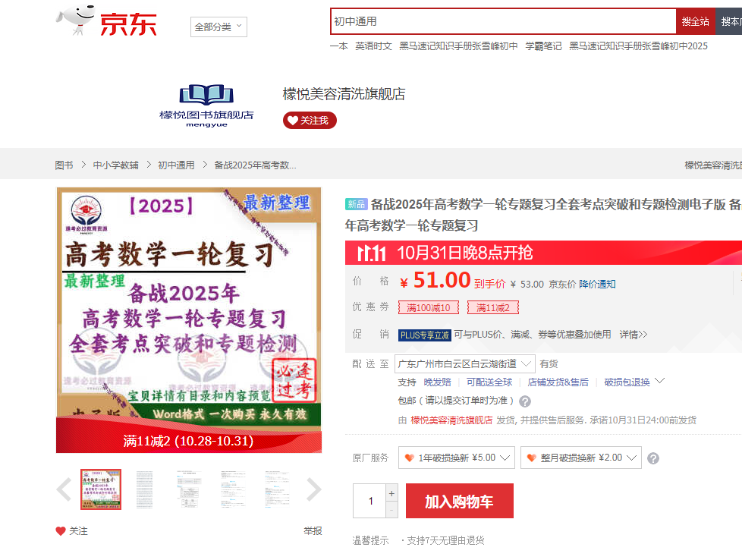Increase quantity with the plus stepper
742x560 pixels.
[x=391, y=493]
